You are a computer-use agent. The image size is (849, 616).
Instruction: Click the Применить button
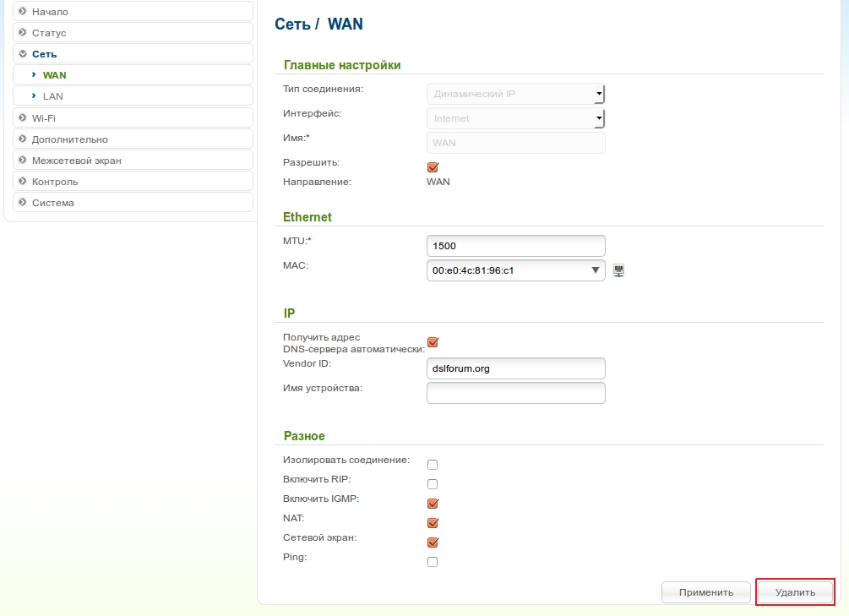pyautogui.click(x=706, y=592)
